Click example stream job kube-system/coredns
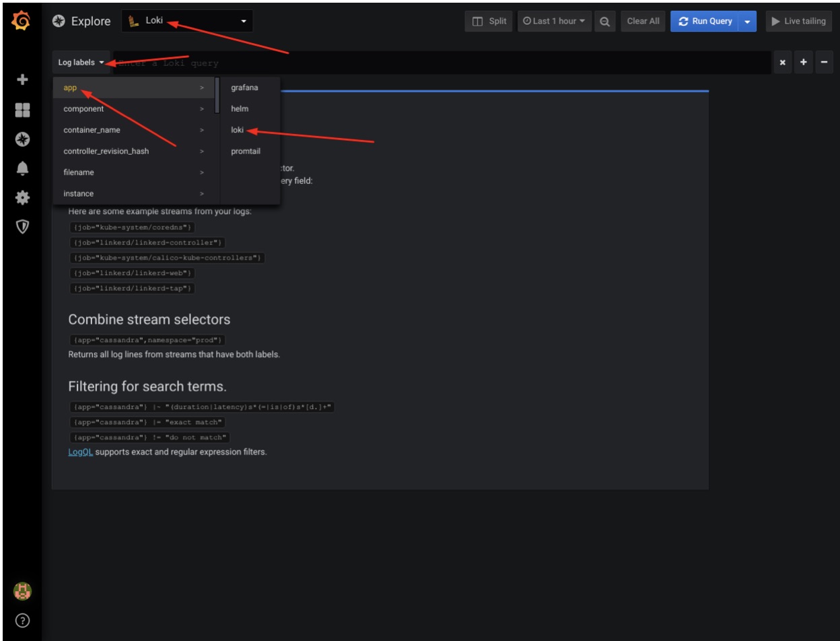The image size is (840, 641). tap(132, 228)
